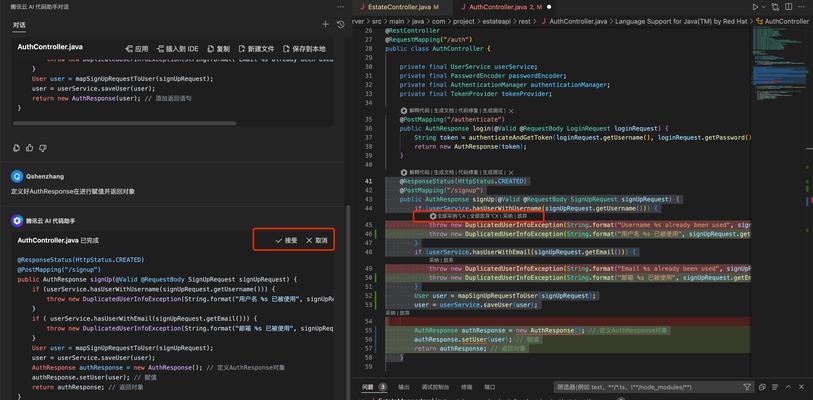This screenshot has width=813, height=400.
Task: Click 采纳 above line 49
Action: (433, 260)
